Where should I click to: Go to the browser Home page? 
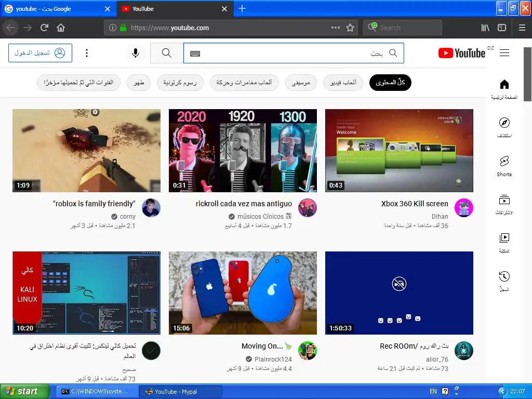[x=61, y=28]
